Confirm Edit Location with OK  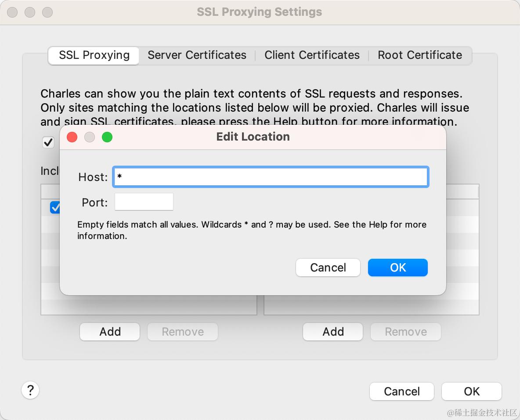coord(397,268)
